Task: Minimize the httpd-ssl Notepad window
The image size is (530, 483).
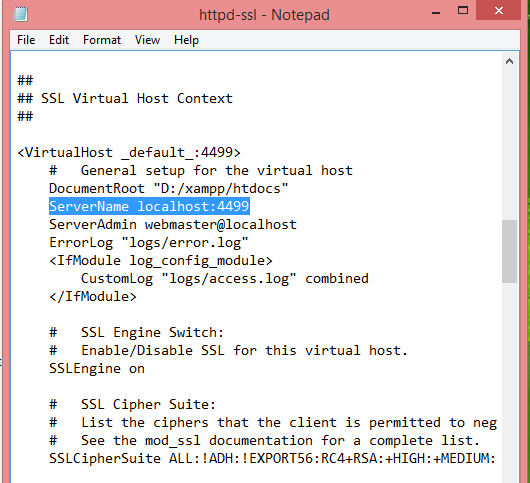Action: pos(436,13)
